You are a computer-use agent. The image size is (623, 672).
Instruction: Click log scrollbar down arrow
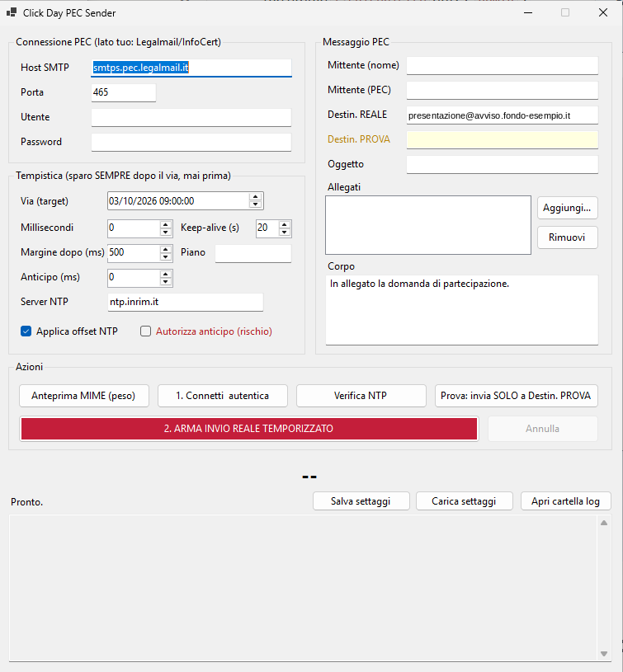click(604, 654)
